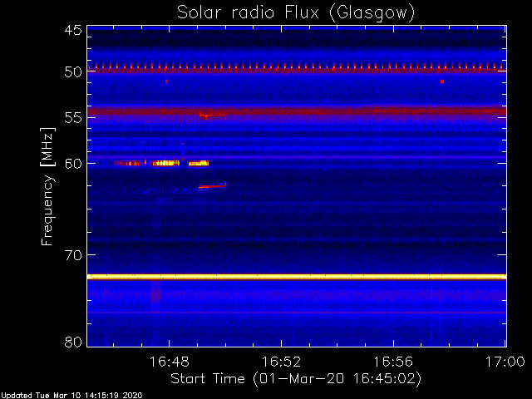Click the 70 frequency tick label

pos(73,255)
